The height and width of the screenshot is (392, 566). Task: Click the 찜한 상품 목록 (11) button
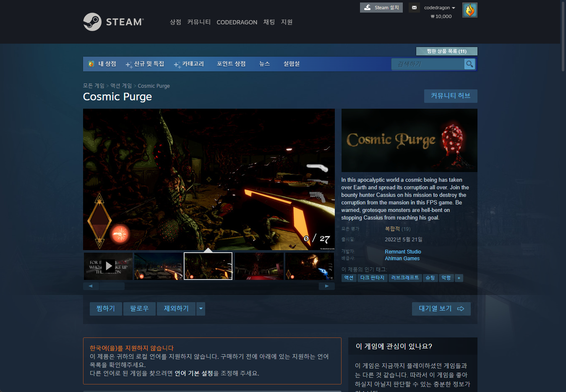tap(446, 51)
